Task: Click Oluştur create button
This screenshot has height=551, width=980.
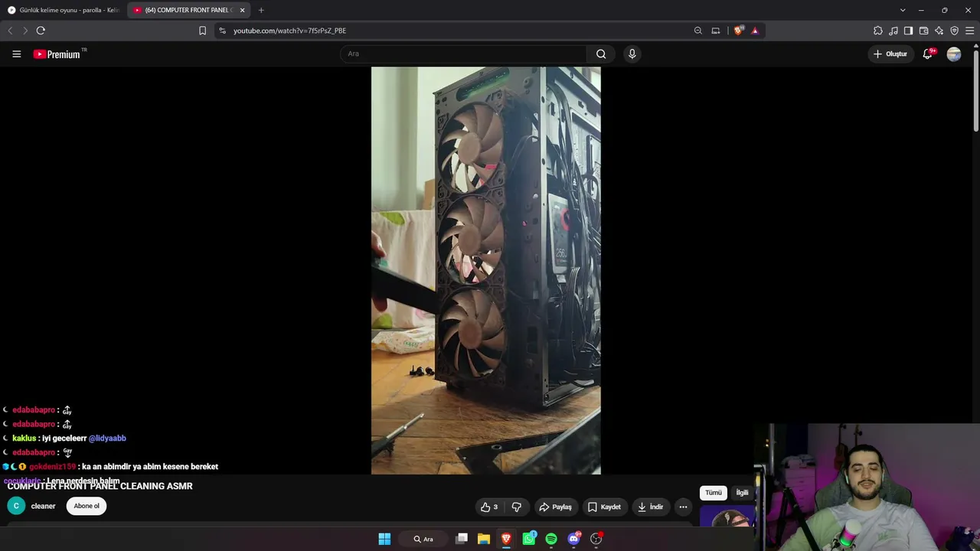Action: (x=890, y=54)
